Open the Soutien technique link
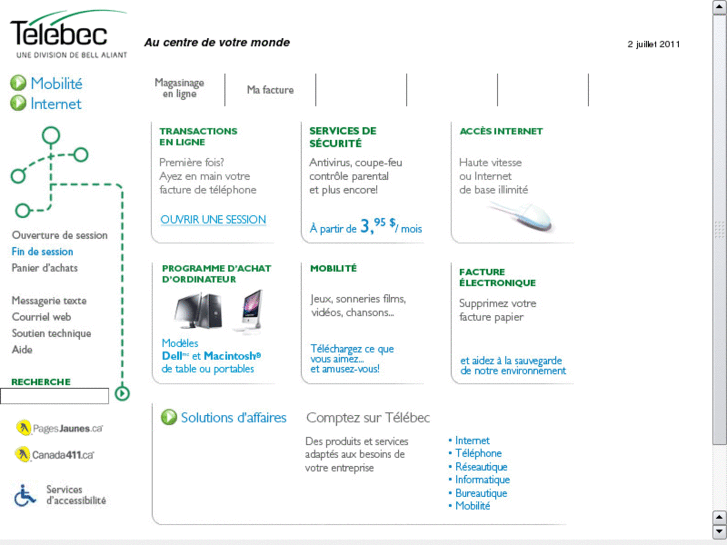Viewport: 727px width, 545px height. 51,334
